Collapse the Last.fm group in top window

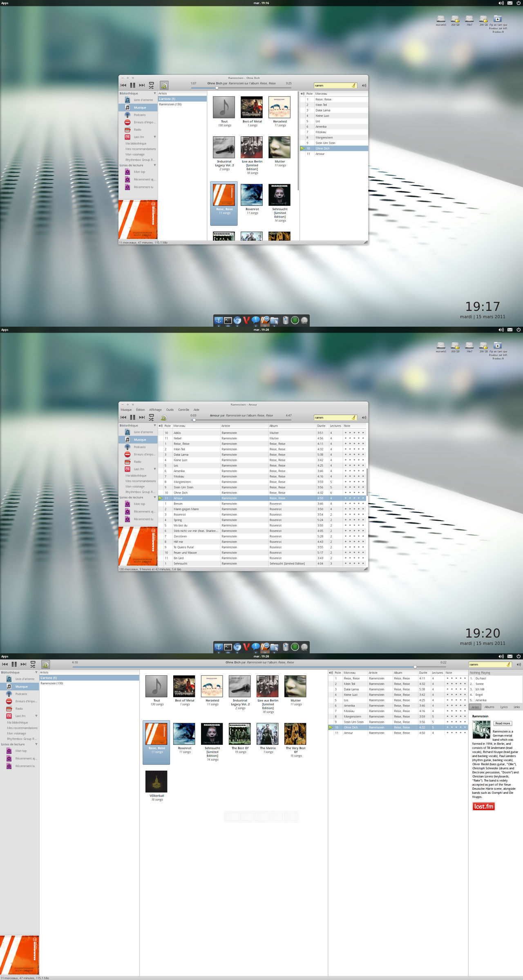[x=155, y=137]
